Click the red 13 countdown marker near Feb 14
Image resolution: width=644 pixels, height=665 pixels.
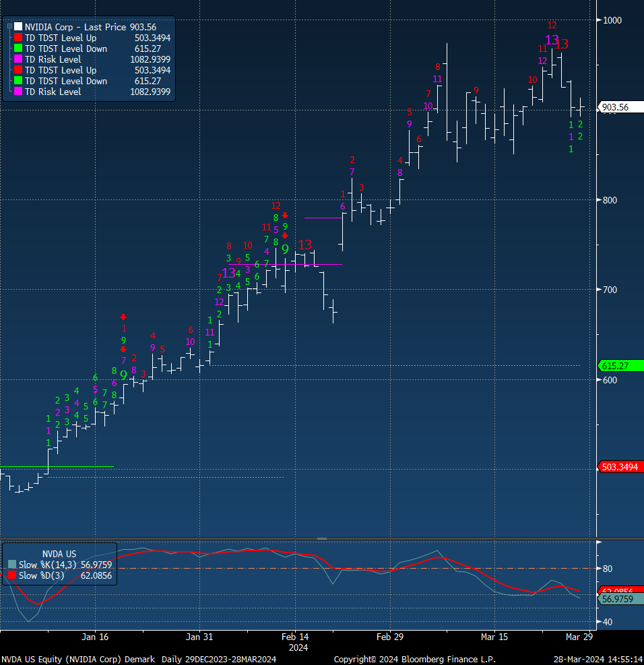(x=305, y=245)
